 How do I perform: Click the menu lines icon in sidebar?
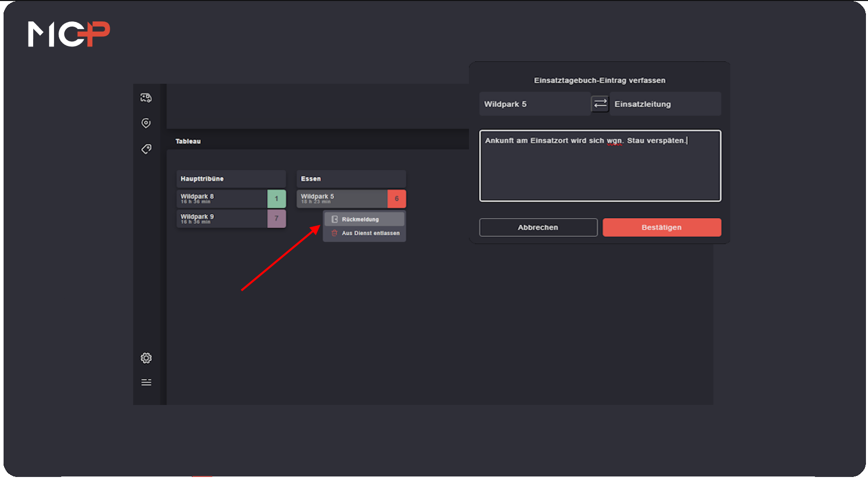[146, 383]
